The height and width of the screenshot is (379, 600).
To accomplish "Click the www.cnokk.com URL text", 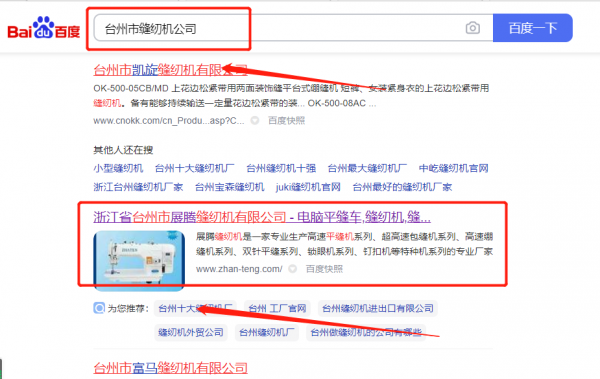I will pos(169,121).
